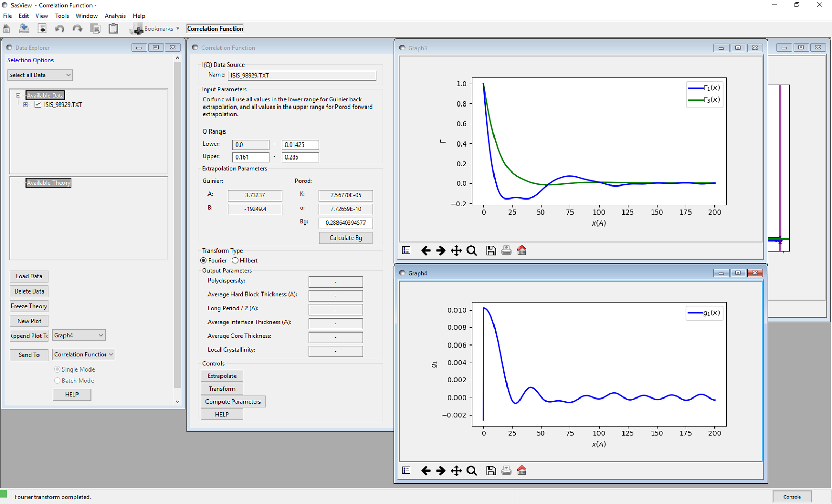Image resolution: width=832 pixels, height=504 pixels.
Task: Click the pan tool in Graph3 toolbar
Action: point(456,251)
